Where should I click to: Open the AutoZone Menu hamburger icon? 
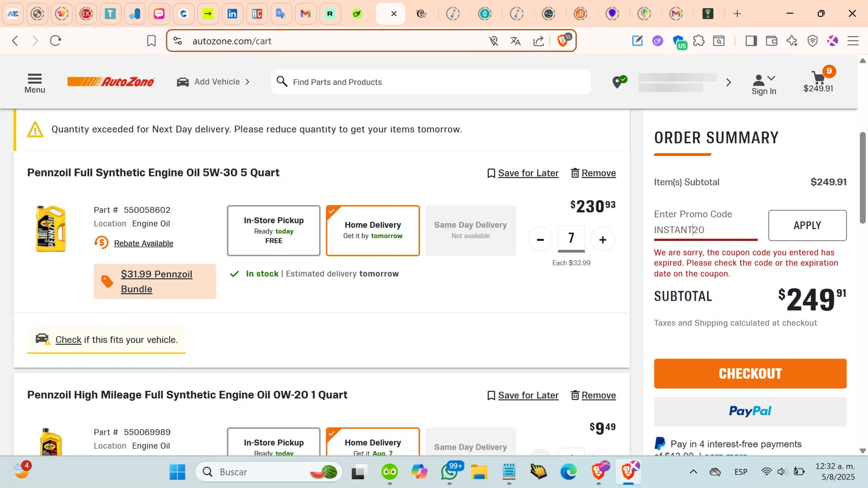35,83
